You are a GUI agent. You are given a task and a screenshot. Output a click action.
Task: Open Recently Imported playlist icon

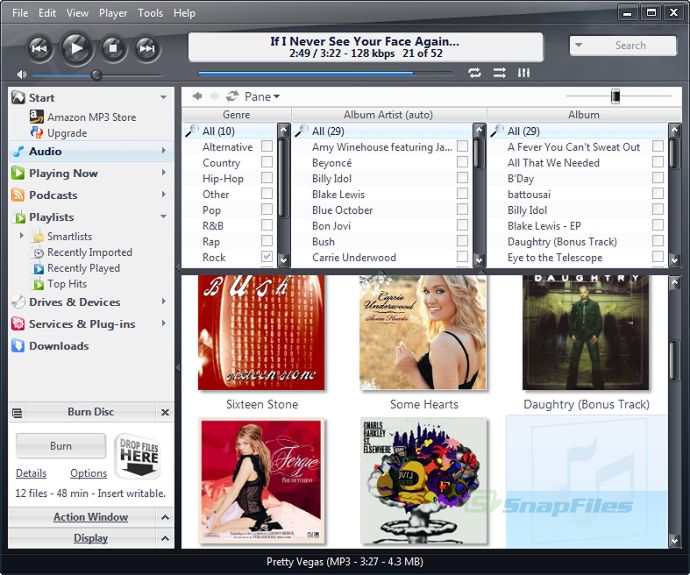point(39,253)
